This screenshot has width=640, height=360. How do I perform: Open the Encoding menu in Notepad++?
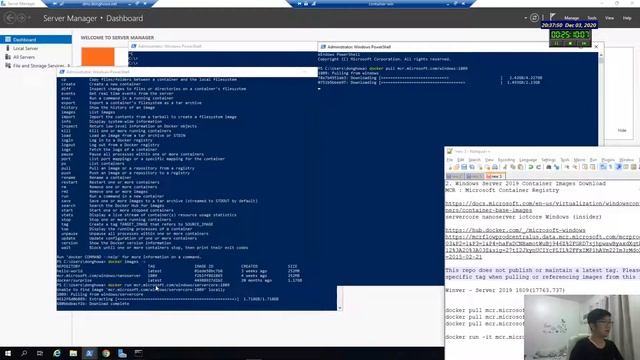point(507,160)
